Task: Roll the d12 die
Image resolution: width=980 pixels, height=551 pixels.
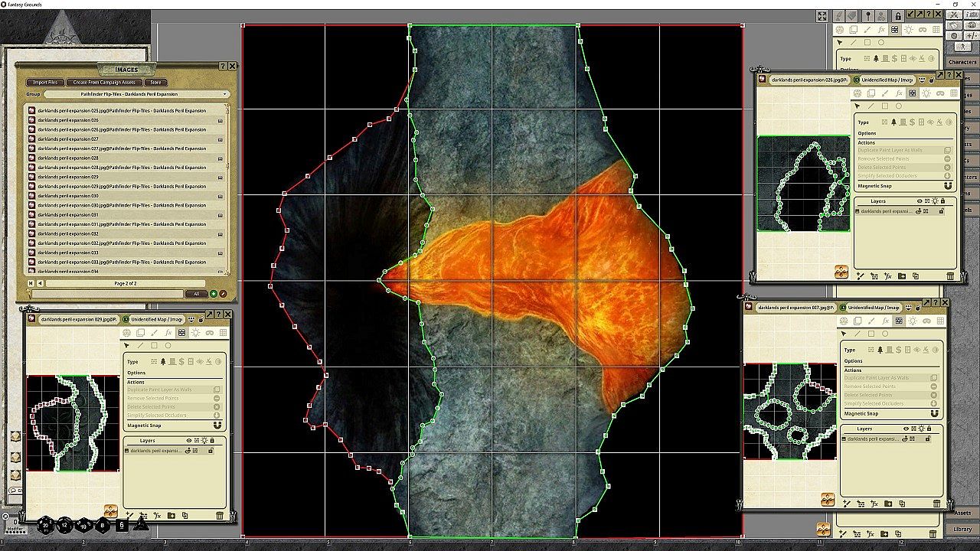Action: (65, 526)
